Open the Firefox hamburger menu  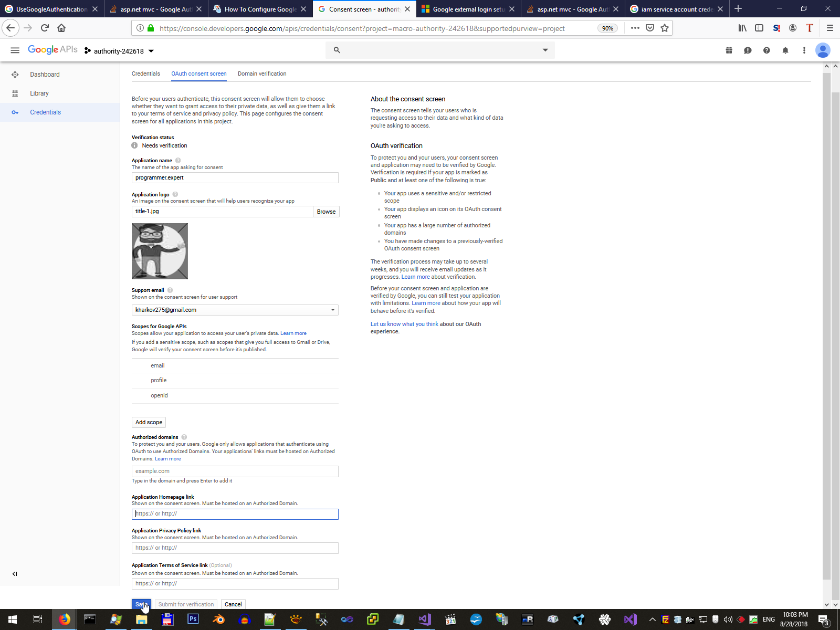pyautogui.click(x=830, y=28)
